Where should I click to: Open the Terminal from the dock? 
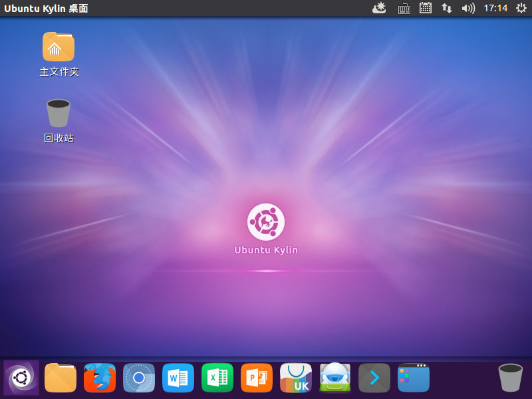pyautogui.click(x=374, y=378)
